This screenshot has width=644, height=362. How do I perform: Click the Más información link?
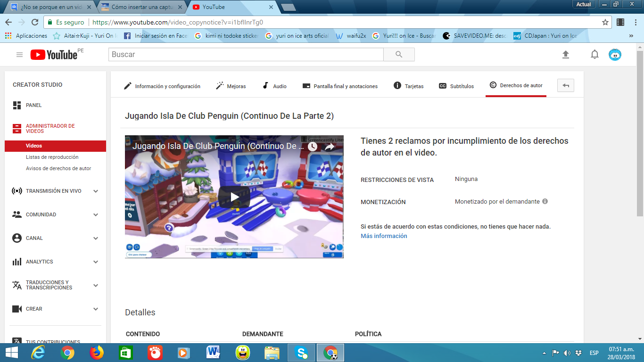tap(384, 236)
